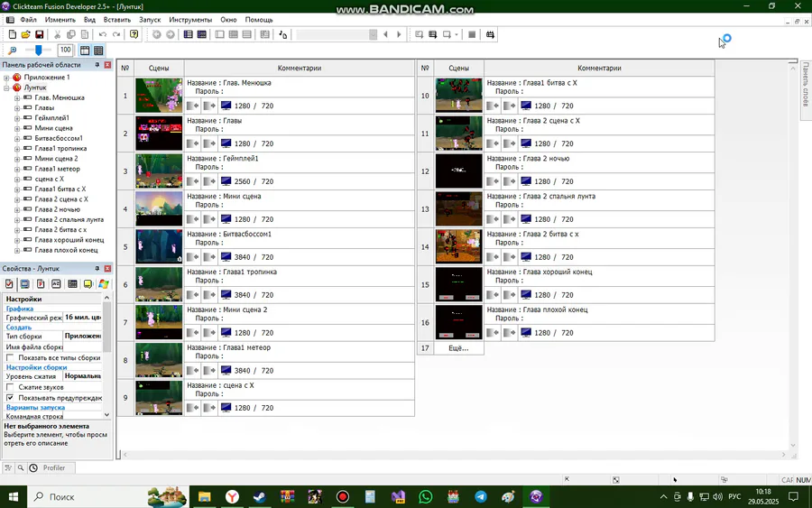Open the frame selector combo box
812x508 pixels.
pyautogui.click(x=337, y=34)
